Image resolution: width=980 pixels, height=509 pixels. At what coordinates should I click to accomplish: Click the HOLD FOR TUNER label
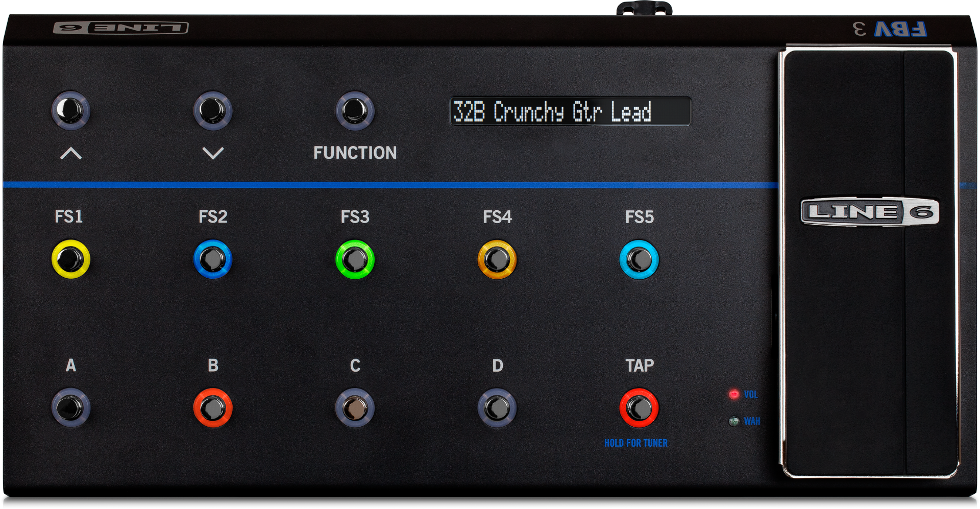[636, 443]
